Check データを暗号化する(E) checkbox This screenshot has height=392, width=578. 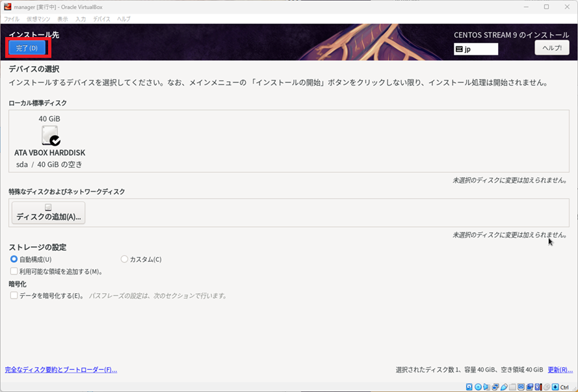pyautogui.click(x=14, y=295)
